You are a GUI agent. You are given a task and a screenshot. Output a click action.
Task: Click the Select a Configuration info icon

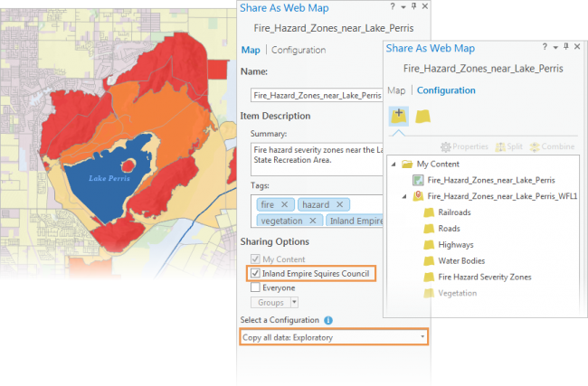pos(328,320)
